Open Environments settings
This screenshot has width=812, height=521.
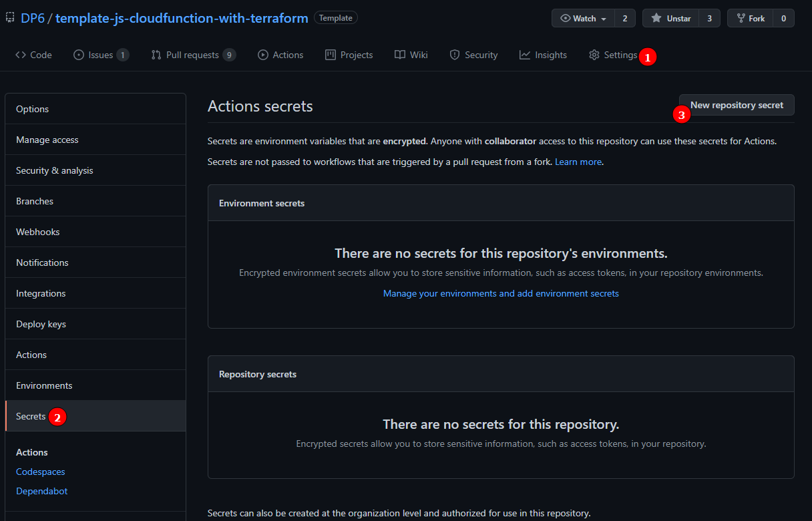[x=95, y=385]
